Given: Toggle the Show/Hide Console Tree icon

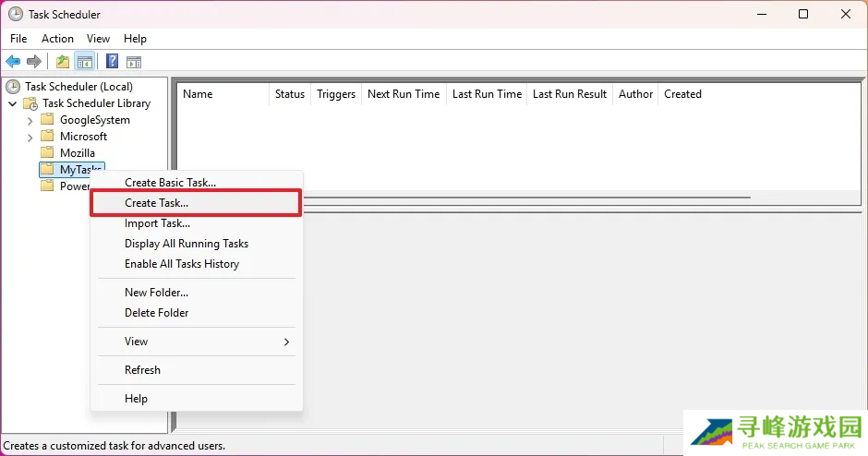Looking at the screenshot, I should click(84, 62).
